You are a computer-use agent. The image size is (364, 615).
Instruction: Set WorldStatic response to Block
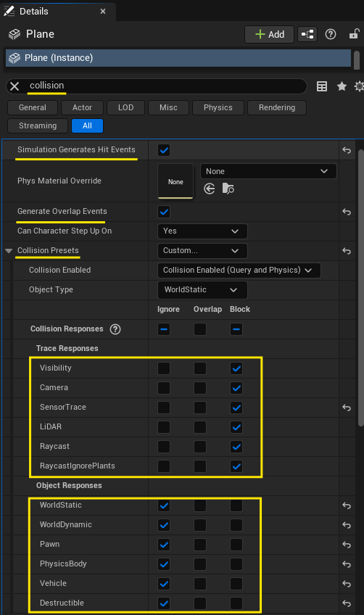pyautogui.click(x=236, y=505)
